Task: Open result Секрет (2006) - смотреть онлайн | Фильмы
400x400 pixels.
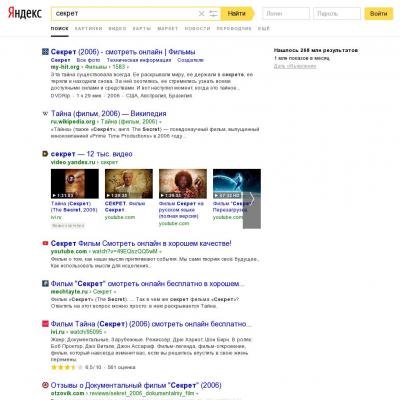Action: tap(123, 52)
